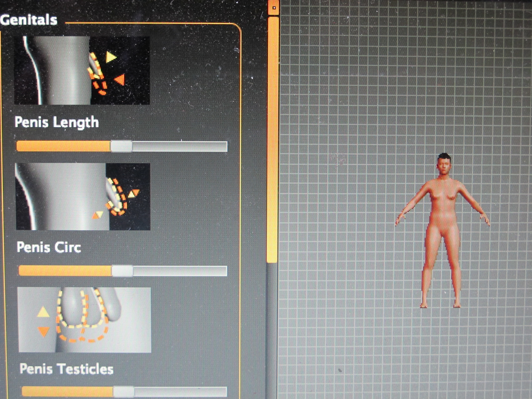This screenshot has width=532, height=399.
Task: Select the Penis Length preview thumbnail
Action: [x=82, y=70]
